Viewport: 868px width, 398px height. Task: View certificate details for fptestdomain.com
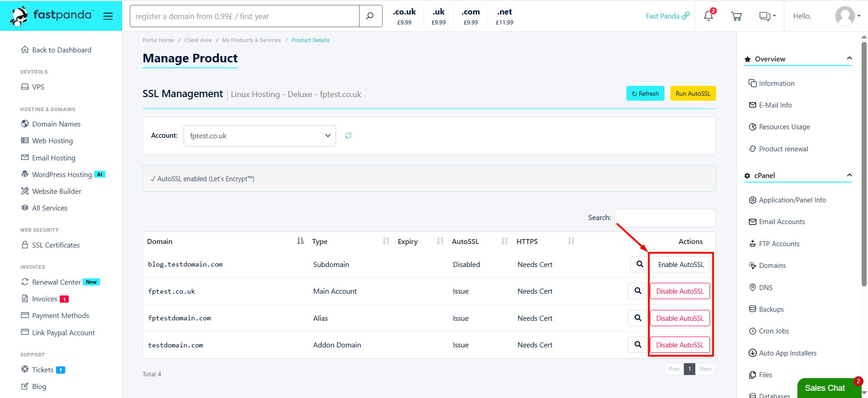click(638, 318)
